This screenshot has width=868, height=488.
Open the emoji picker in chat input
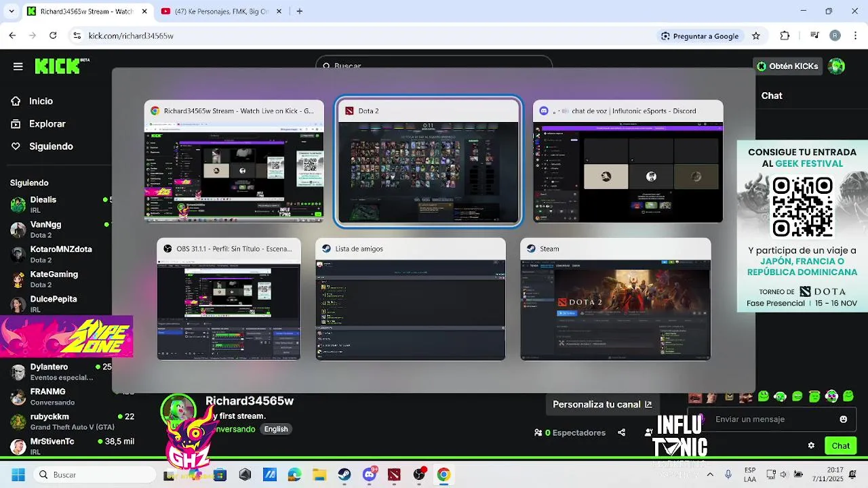844,419
